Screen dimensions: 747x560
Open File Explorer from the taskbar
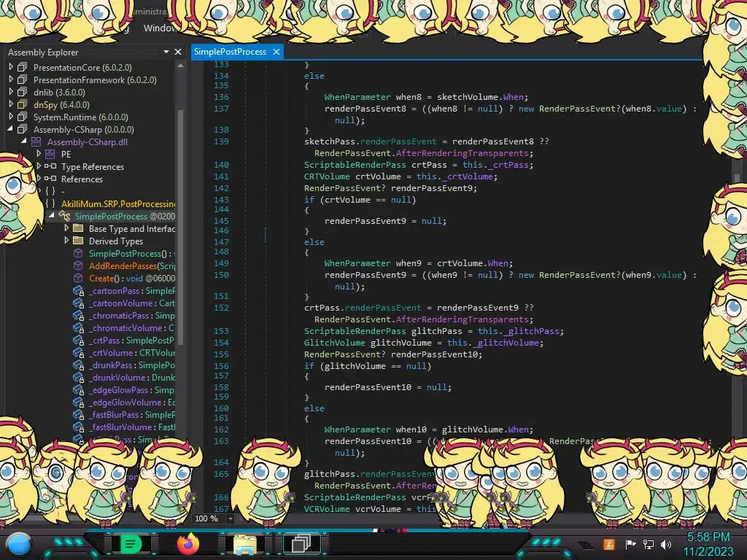click(244, 544)
